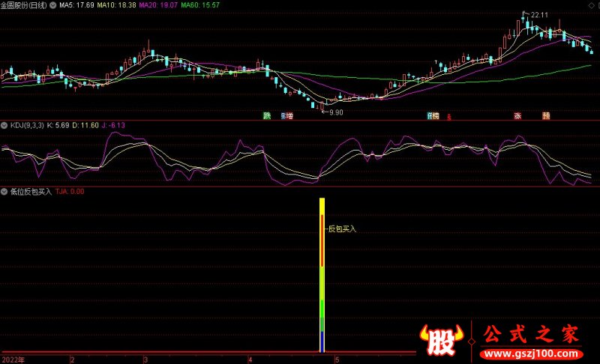Click the red dollar sign marker
Viewport: 600px width, 364px height.
(x=448, y=118)
